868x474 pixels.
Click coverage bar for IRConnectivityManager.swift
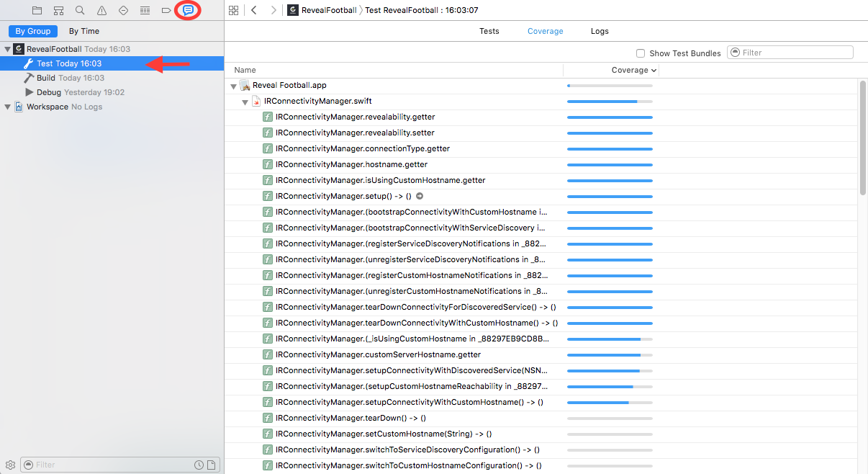pyautogui.click(x=610, y=102)
